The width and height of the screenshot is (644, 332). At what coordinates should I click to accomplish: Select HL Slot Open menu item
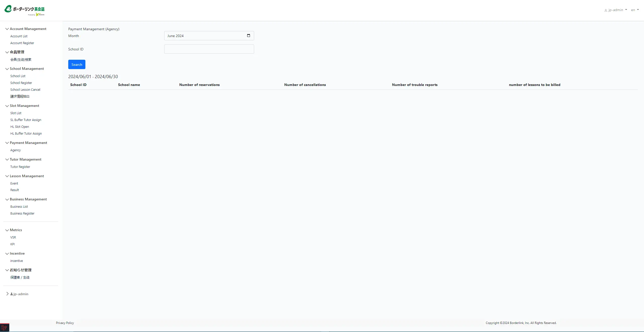(x=20, y=127)
